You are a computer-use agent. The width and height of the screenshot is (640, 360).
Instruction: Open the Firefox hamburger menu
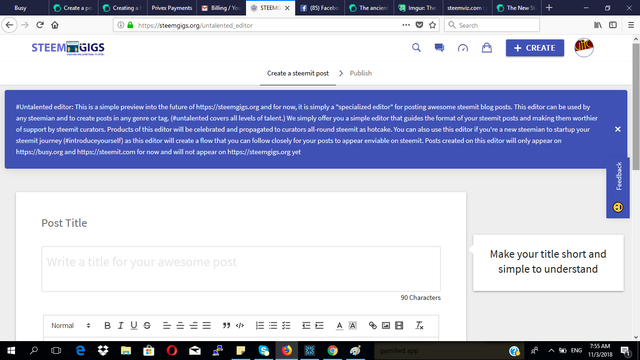point(631,25)
